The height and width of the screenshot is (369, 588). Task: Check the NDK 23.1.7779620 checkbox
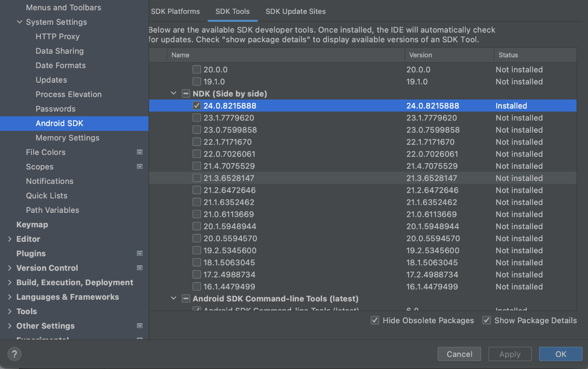[x=197, y=118]
